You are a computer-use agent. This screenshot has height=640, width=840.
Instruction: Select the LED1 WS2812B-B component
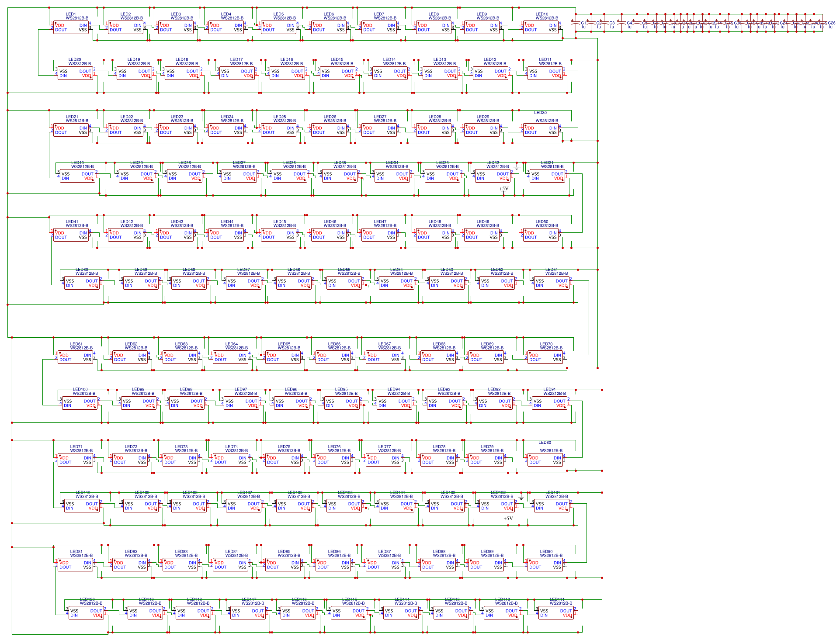coord(71,28)
